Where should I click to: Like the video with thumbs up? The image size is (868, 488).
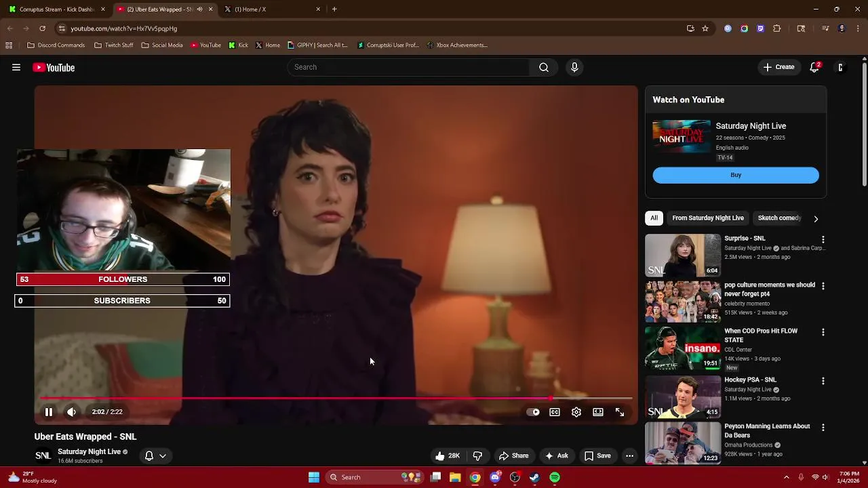point(449,455)
